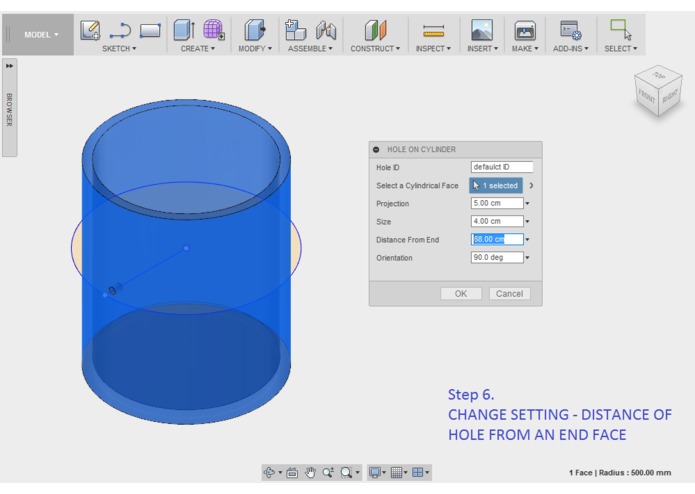Open the ASSEMBLE menu
This screenshot has height=494, width=695.
(310, 48)
